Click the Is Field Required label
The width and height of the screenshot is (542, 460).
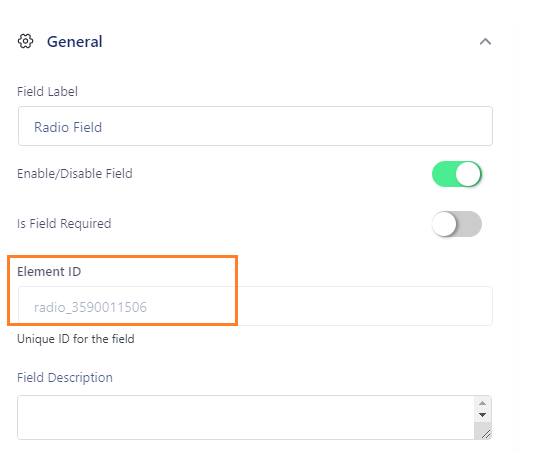[64, 224]
